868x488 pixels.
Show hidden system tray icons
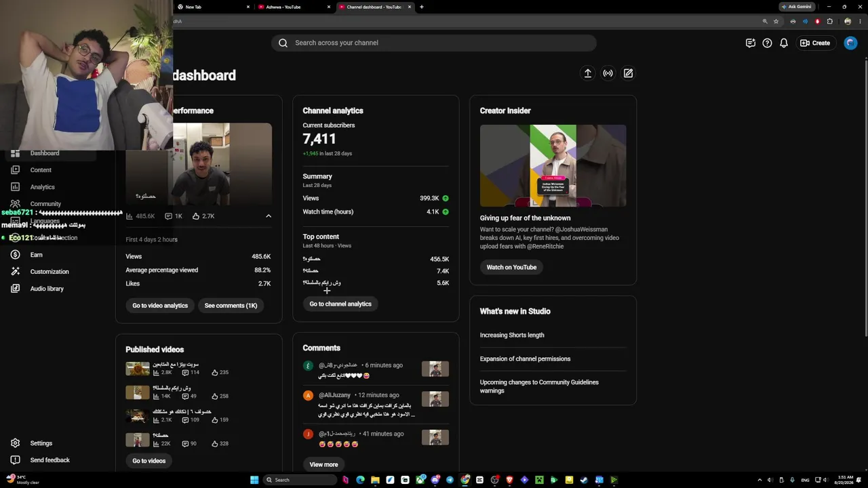pos(759,480)
